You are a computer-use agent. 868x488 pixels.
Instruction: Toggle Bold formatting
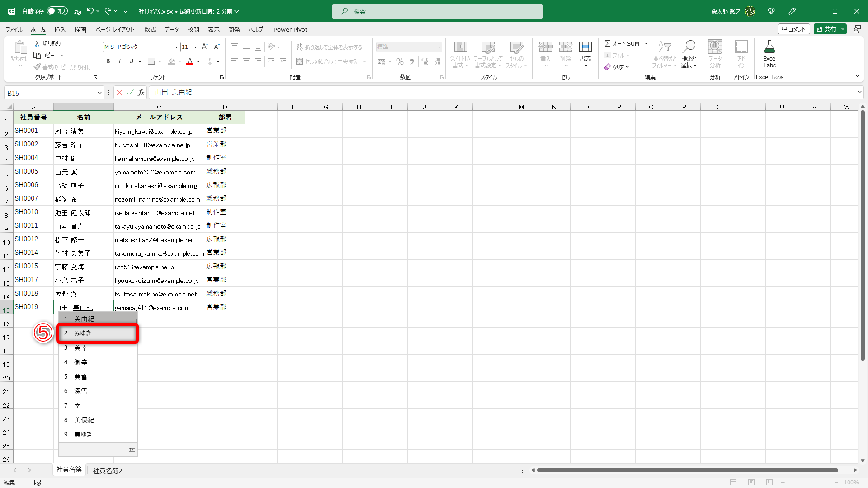pyautogui.click(x=108, y=61)
